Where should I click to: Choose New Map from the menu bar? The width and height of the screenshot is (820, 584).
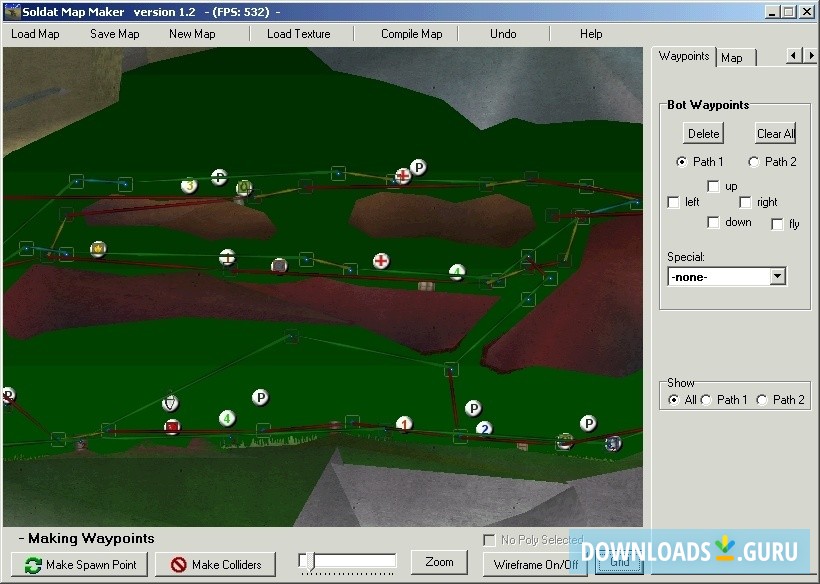coord(192,34)
